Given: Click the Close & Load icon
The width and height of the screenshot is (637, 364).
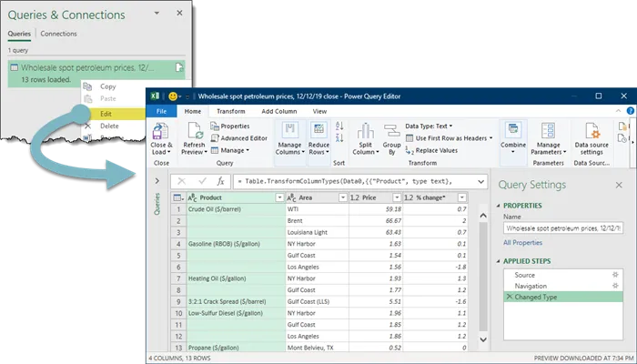Looking at the screenshot, I should click(x=161, y=130).
